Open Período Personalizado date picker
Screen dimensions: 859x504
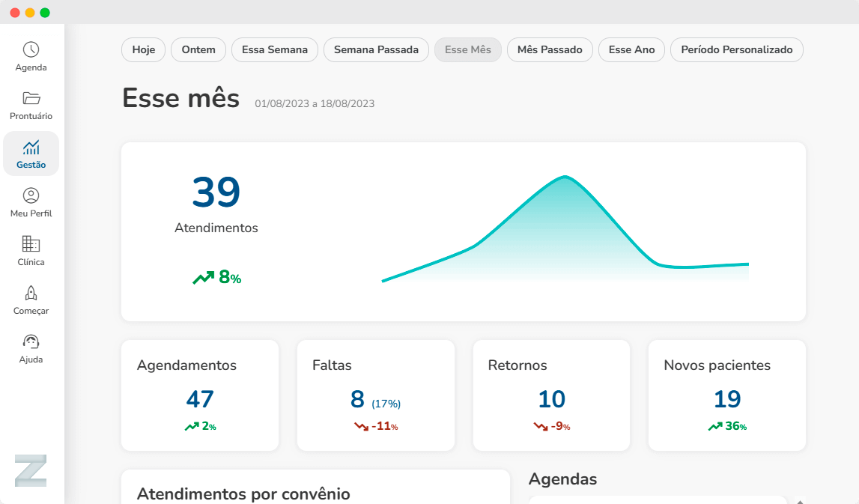coord(736,50)
